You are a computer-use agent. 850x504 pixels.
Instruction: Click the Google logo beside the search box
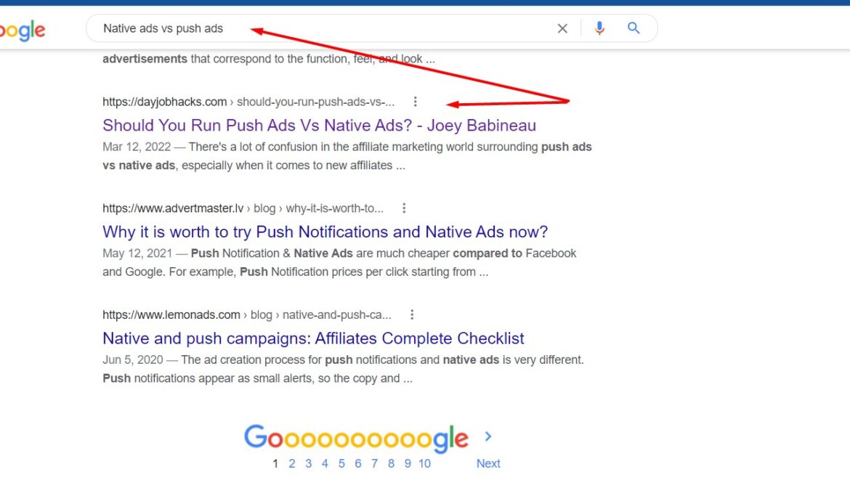click(23, 31)
